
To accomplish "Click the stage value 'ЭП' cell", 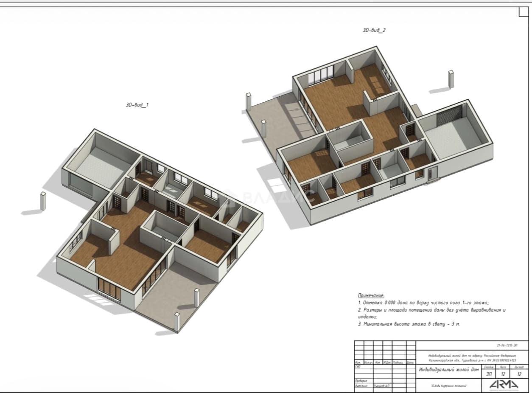I will tap(489, 374).
